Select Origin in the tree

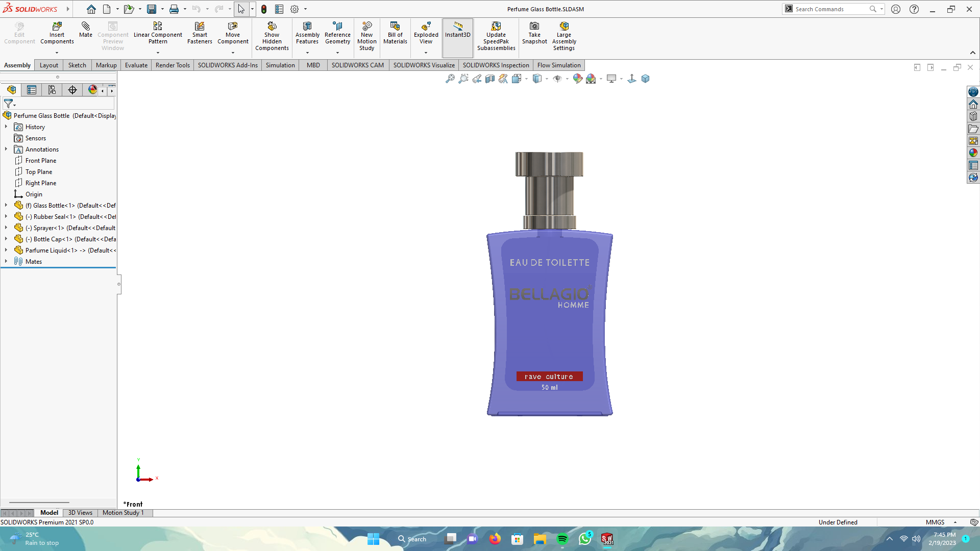pos(34,194)
